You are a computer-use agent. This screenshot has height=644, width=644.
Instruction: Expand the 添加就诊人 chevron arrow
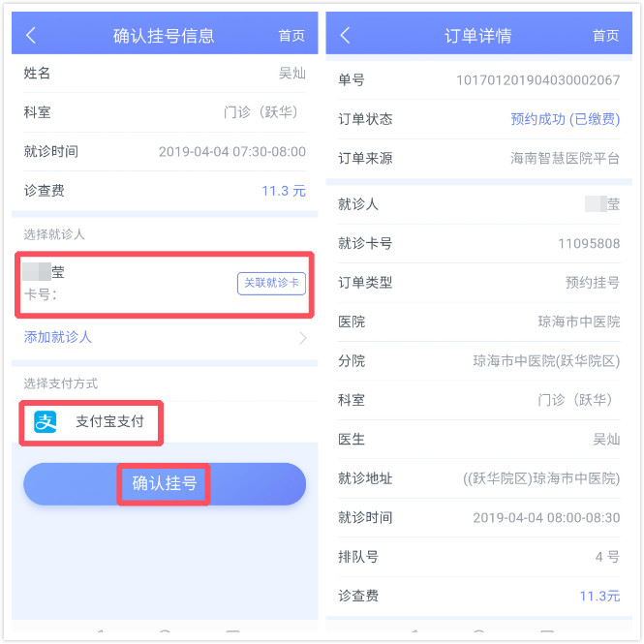(303, 338)
